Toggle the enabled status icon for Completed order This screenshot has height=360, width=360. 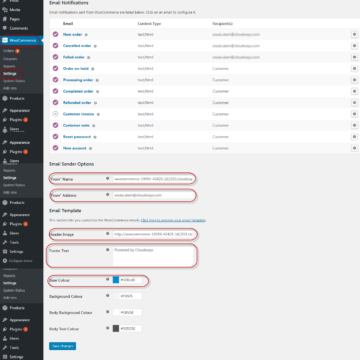(x=55, y=91)
